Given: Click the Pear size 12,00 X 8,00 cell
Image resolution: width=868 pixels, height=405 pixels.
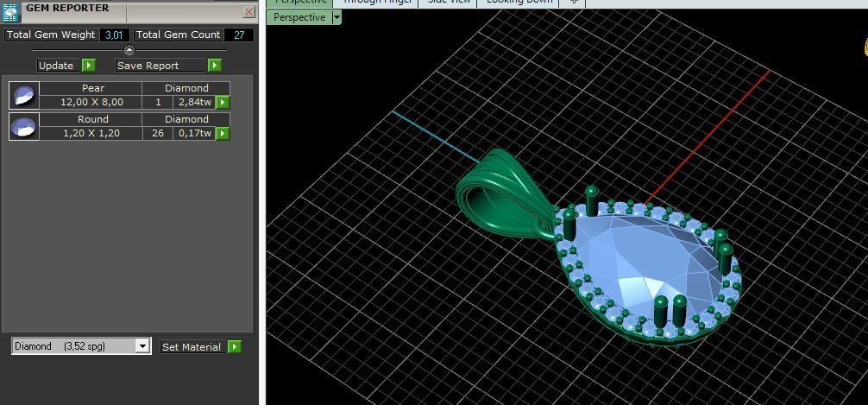Looking at the screenshot, I should 91,103.
